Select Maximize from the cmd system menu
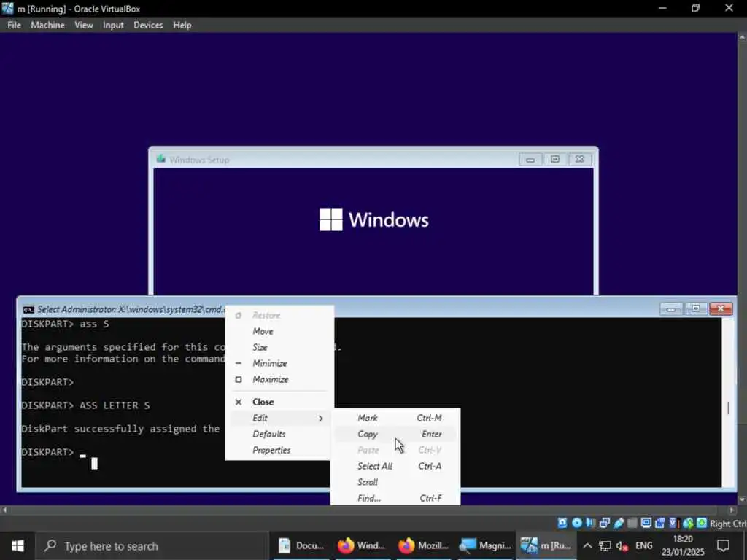This screenshot has width=747, height=560. [x=279, y=379]
